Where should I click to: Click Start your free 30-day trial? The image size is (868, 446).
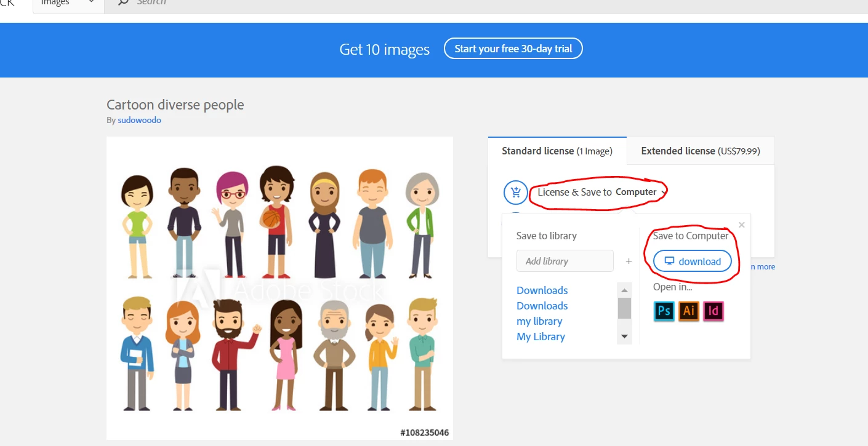513,49
